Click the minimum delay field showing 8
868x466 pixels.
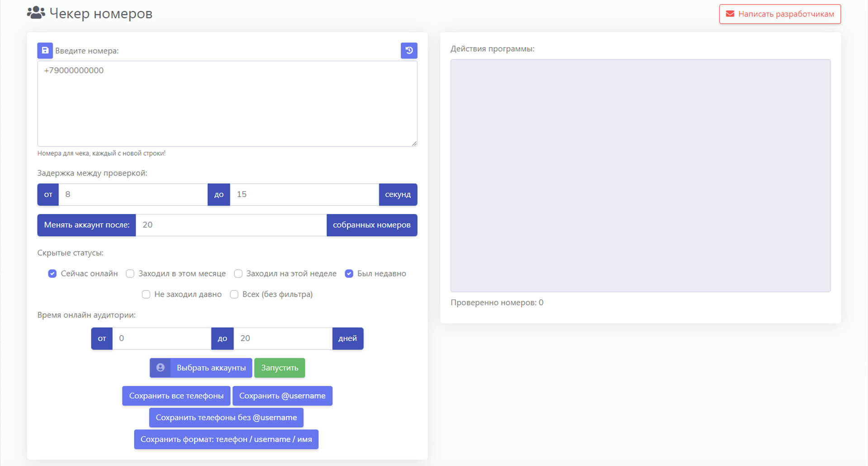coord(133,195)
